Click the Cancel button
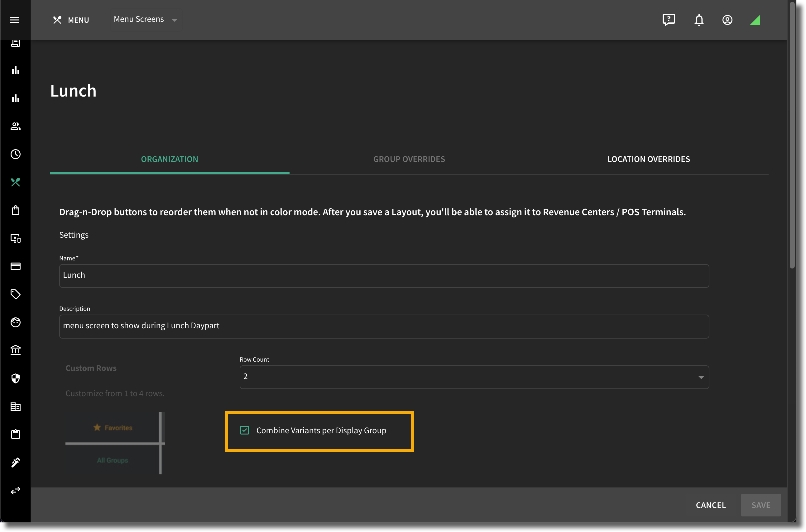 pyautogui.click(x=711, y=505)
